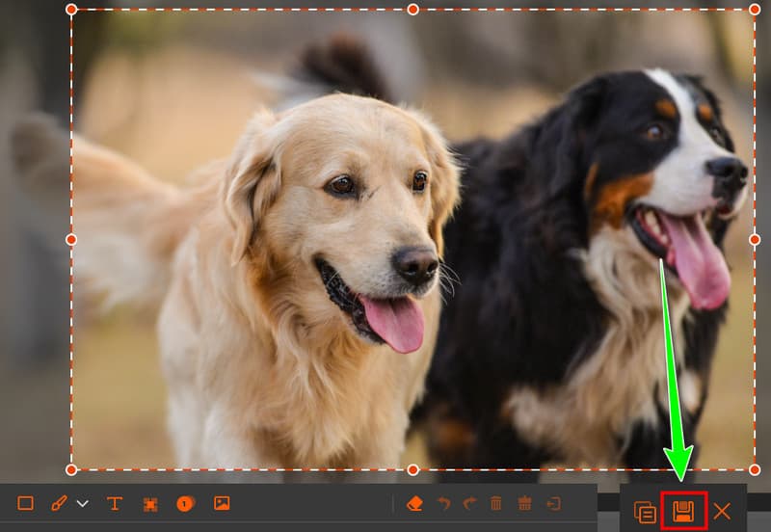Select the mosaic blur tool
This screenshot has width=771, height=532.
[150, 504]
